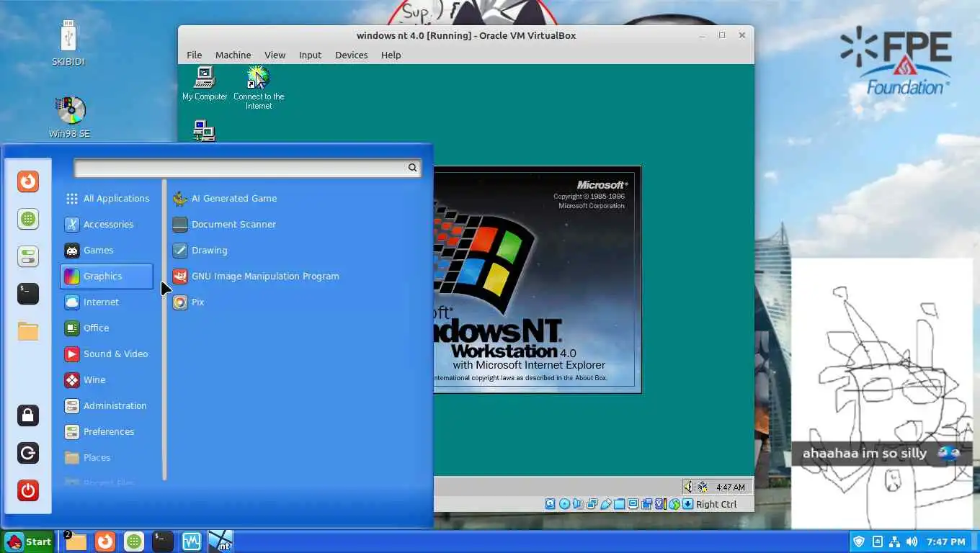Open Firefox from the menu favorites sidebar

pyautogui.click(x=28, y=181)
